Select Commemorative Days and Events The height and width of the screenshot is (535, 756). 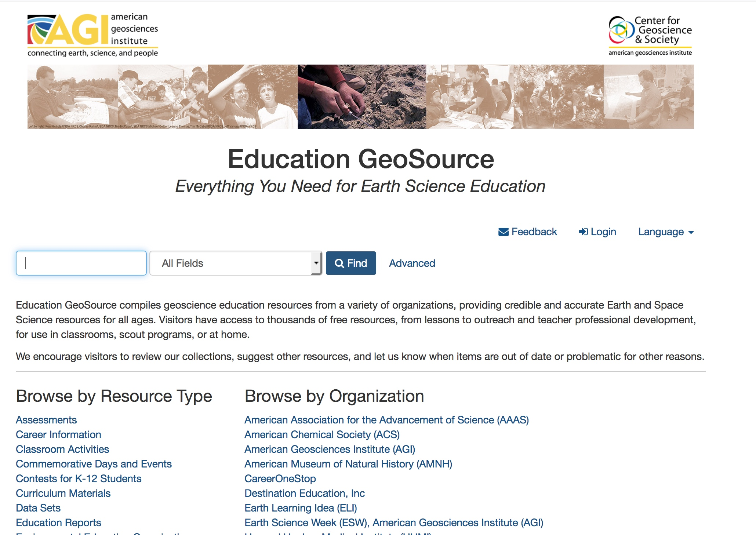coord(94,464)
